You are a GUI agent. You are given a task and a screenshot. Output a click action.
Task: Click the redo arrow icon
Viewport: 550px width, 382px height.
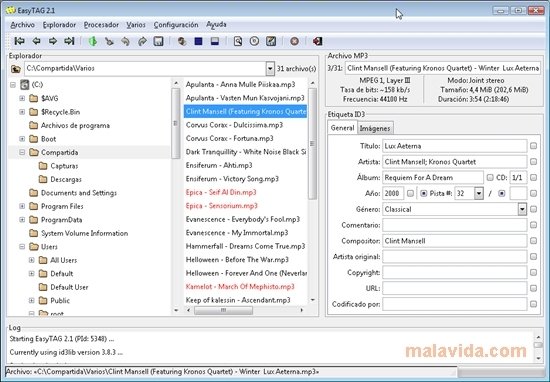pos(142,41)
